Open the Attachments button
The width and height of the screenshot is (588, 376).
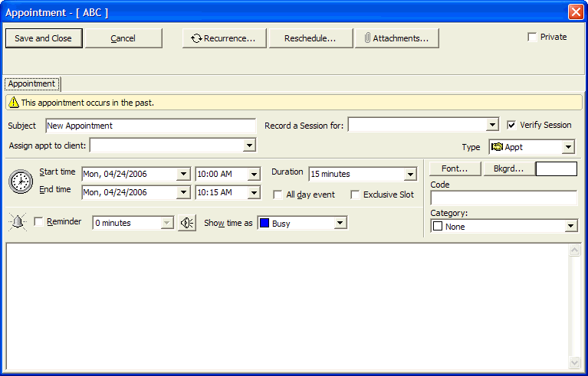[397, 38]
